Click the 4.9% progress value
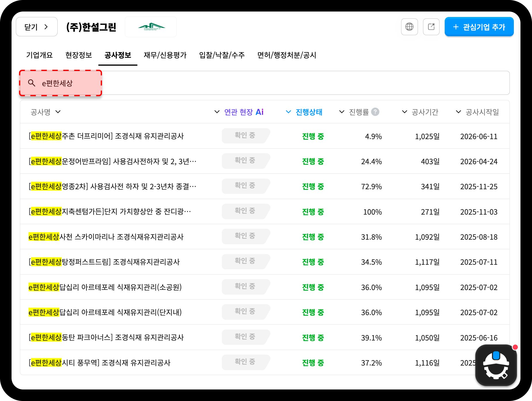The width and height of the screenshot is (532, 401). pyautogui.click(x=373, y=137)
